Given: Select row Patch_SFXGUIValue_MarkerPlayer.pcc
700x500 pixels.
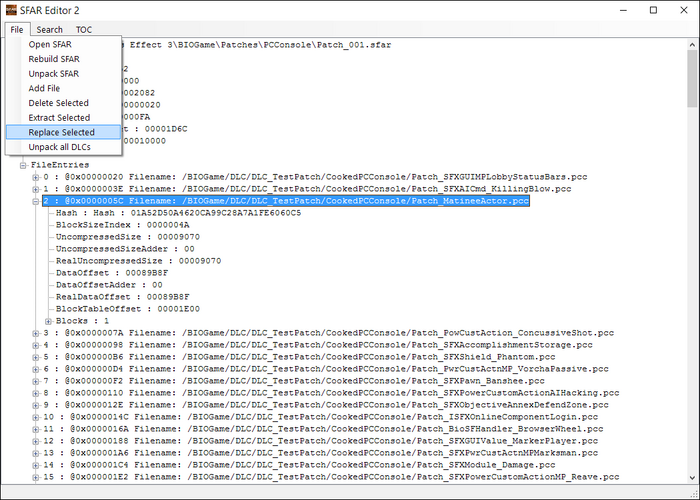Looking at the screenshot, I should (321, 442).
